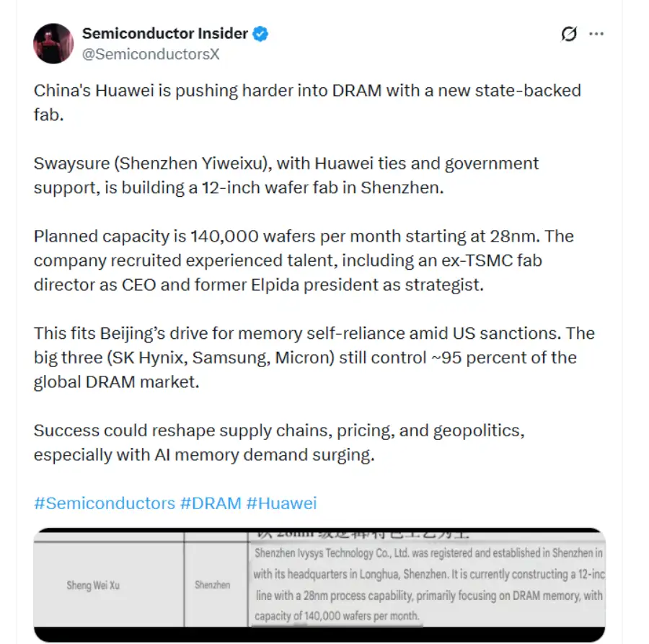Click the Chinese text row atop the image
The height and width of the screenshot is (644, 649).
(362, 534)
